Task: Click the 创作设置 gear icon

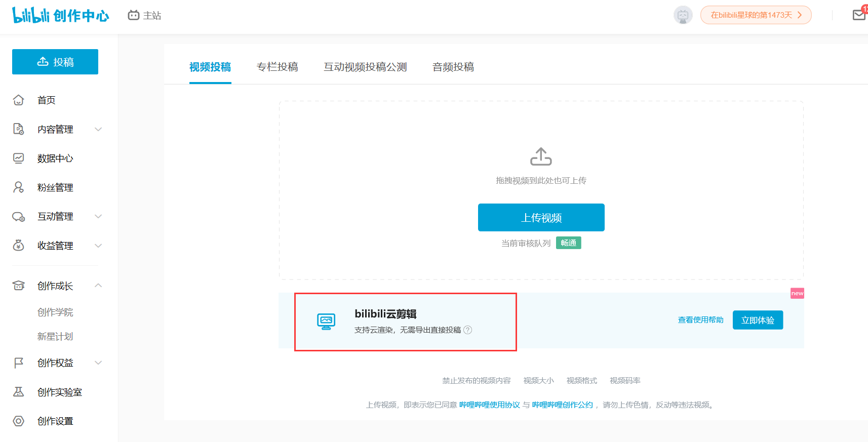Action: coord(19,421)
